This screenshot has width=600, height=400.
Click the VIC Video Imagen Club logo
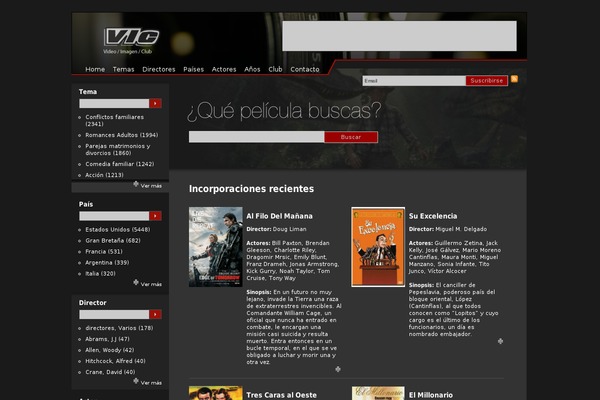[131, 41]
